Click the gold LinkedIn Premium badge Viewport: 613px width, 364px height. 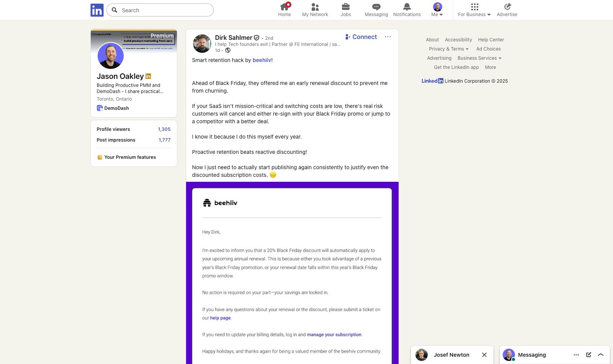point(148,76)
